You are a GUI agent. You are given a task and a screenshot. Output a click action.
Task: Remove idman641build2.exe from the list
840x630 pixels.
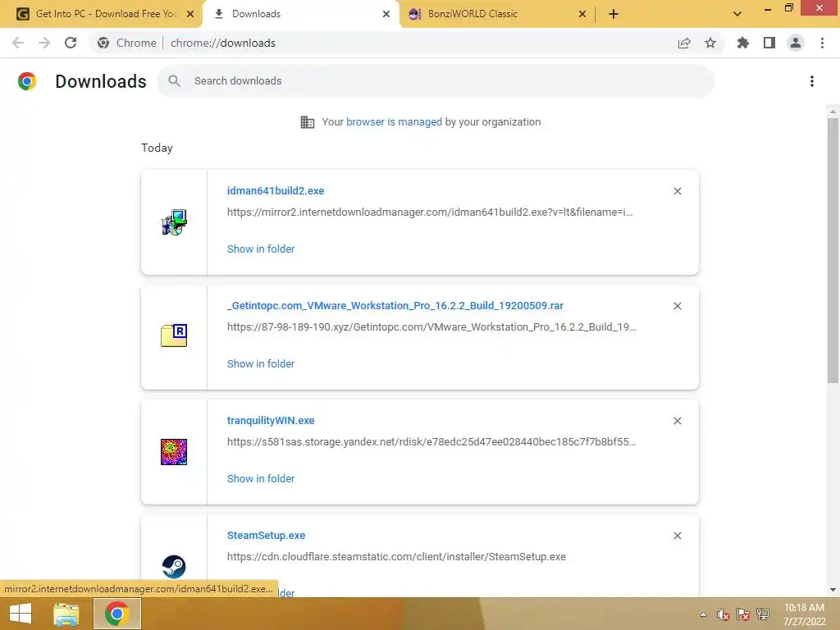[677, 191]
